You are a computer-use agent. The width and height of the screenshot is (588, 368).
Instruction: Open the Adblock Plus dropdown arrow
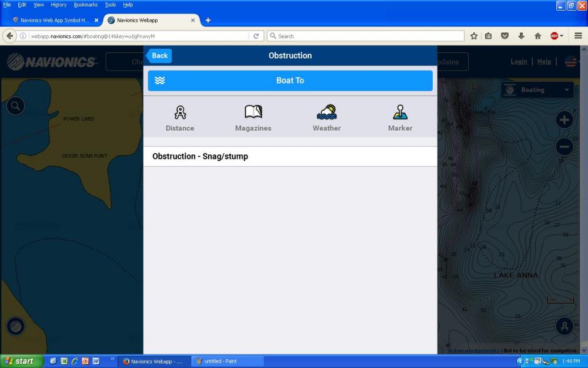tap(562, 36)
